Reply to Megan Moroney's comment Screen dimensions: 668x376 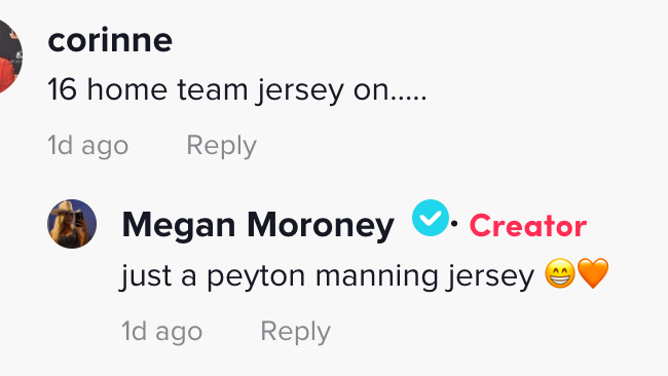295,332
